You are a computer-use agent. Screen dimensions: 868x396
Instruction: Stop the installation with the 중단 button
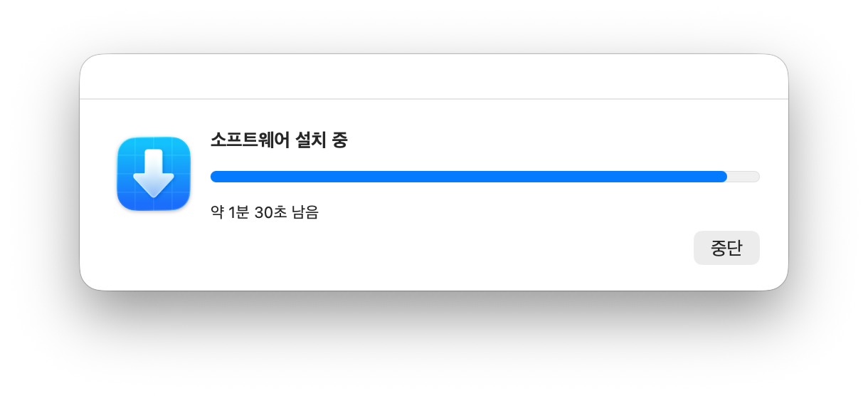[726, 248]
